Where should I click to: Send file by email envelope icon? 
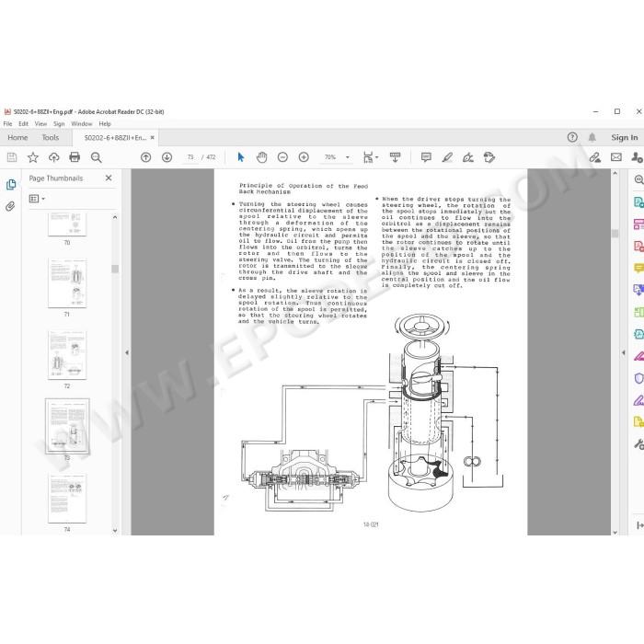click(616, 157)
